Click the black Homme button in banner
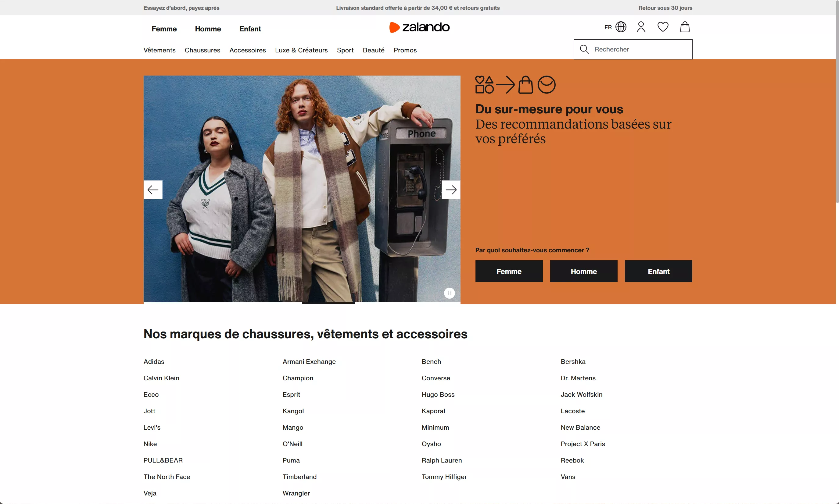The width and height of the screenshot is (839, 504). (583, 272)
